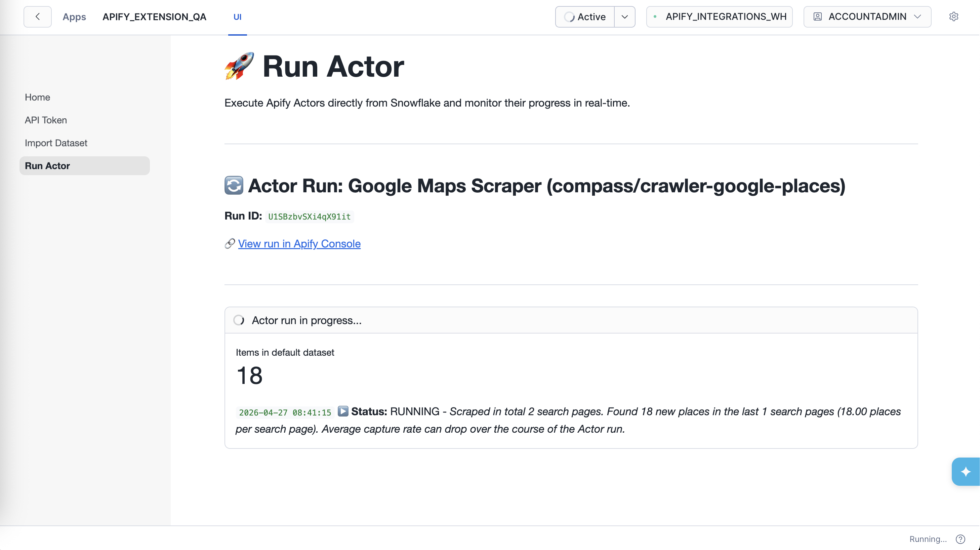
Task: Click the user icon next to ACCOUNTADMIN
Action: click(817, 16)
